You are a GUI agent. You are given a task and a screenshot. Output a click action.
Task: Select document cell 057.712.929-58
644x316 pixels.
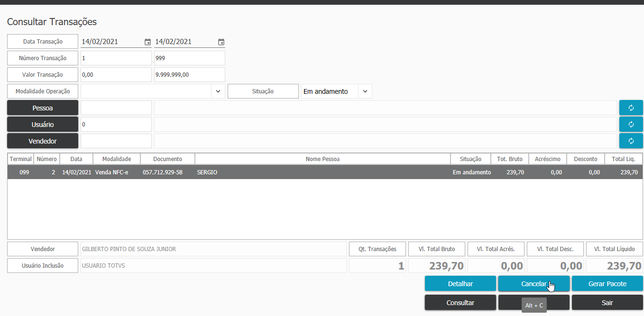coord(167,172)
